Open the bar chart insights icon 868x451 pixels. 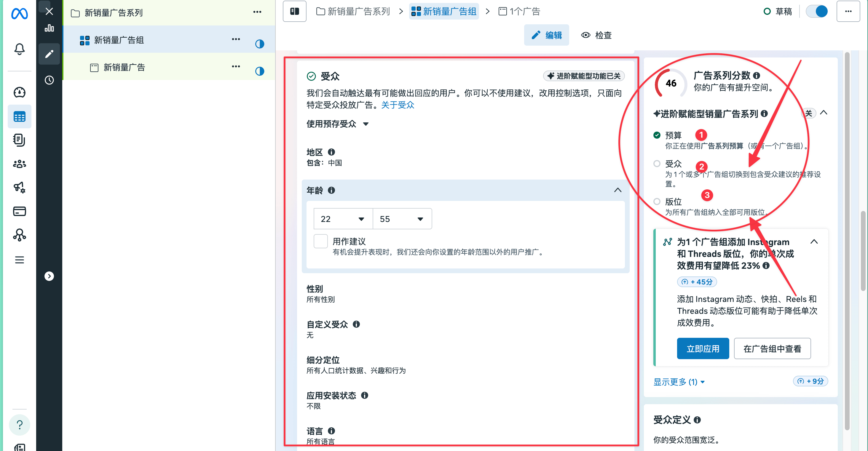coord(49,28)
